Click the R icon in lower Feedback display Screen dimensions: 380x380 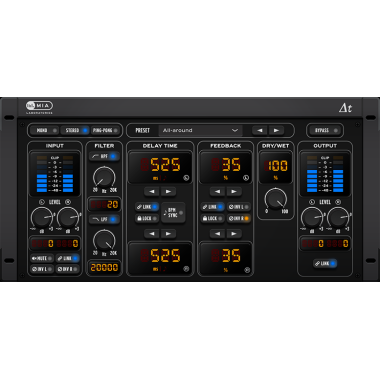pyautogui.click(x=247, y=270)
